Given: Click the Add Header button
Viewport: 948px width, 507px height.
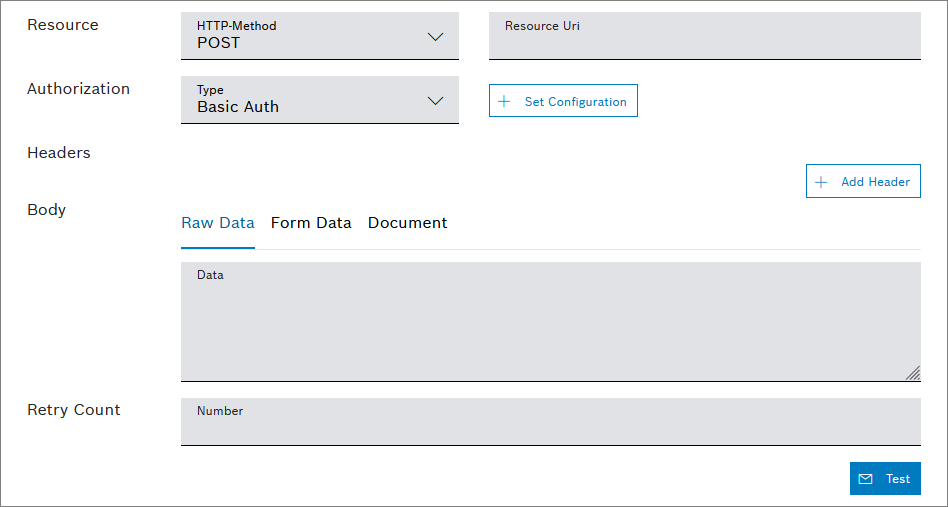Looking at the screenshot, I should pyautogui.click(x=863, y=181).
